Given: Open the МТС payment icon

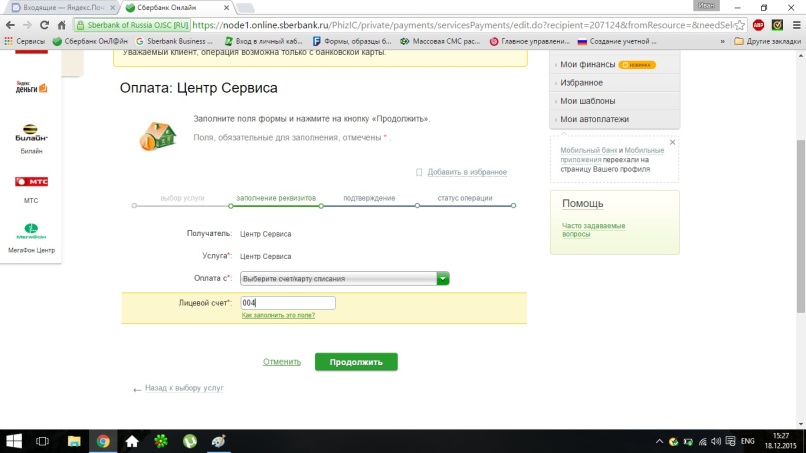Looking at the screenshot, I should pyautogui.click(x=31, y=183).
